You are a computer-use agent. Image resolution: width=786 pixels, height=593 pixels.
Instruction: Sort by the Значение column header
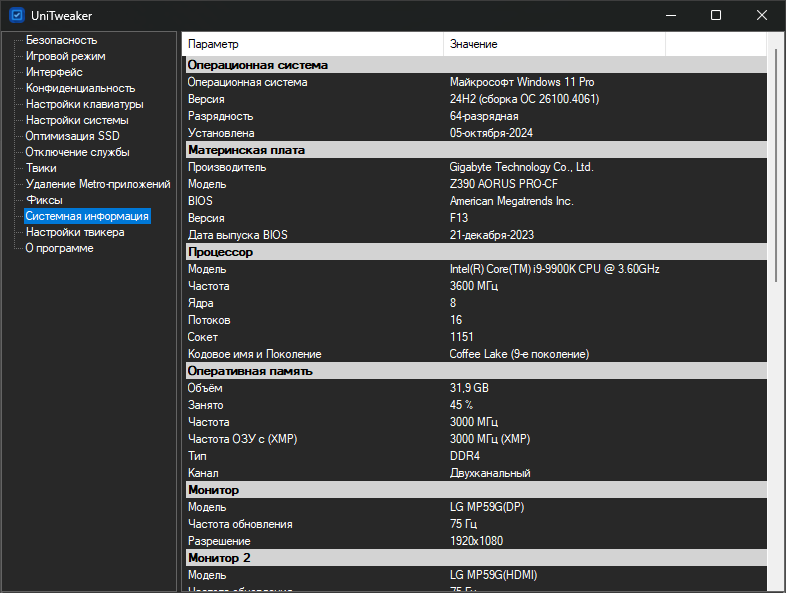click(x=554, y=44)
